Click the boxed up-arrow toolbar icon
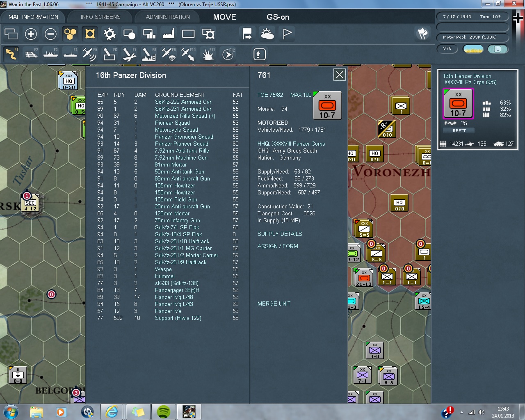The width and height of the screenshot is (525, 420). (259, 54)
